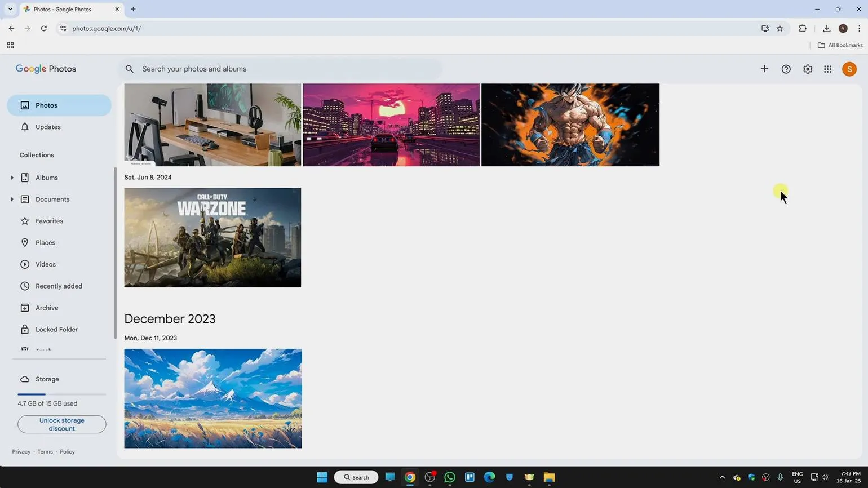This screenshot has width=868, height=488.
Task: Open the Locked Folder section
Action: pyautogui.click(x=56, y=330)
